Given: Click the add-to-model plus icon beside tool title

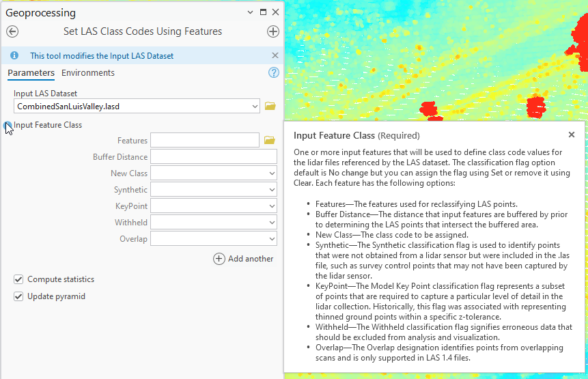Looking at the screenshot, I should (x=273, y=31).
